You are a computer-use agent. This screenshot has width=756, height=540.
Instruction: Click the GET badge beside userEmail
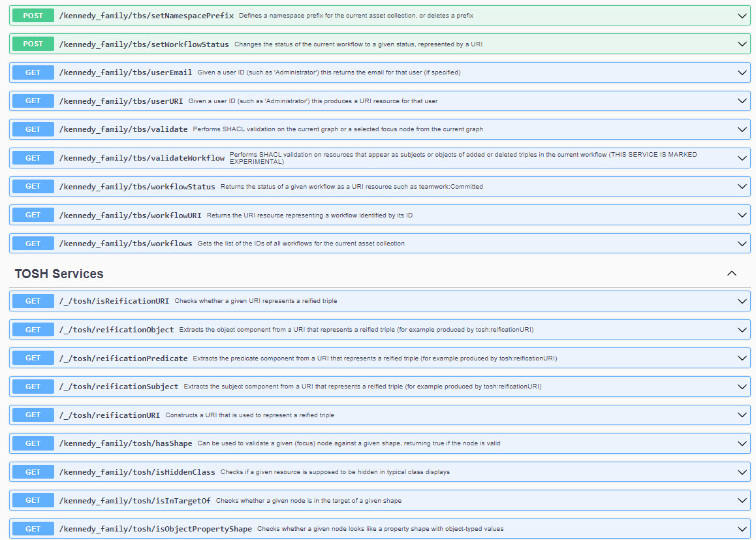pos(33,72)
